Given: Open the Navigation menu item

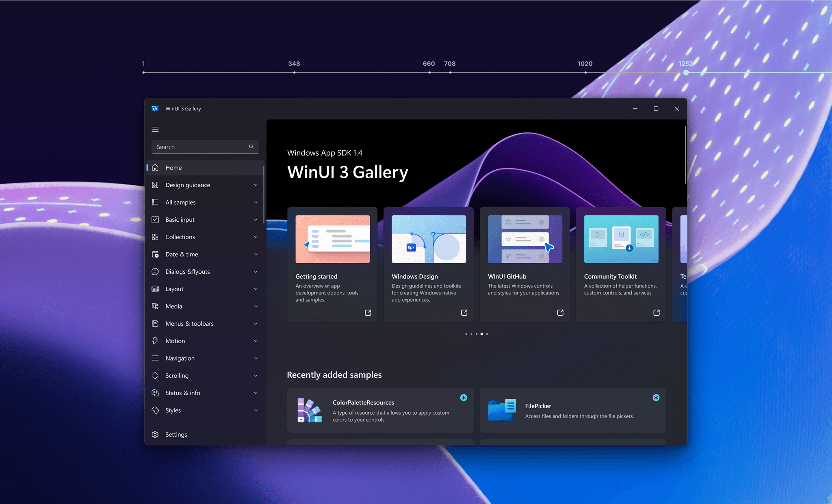Looking at the screenshot, I should click(180, 358).
